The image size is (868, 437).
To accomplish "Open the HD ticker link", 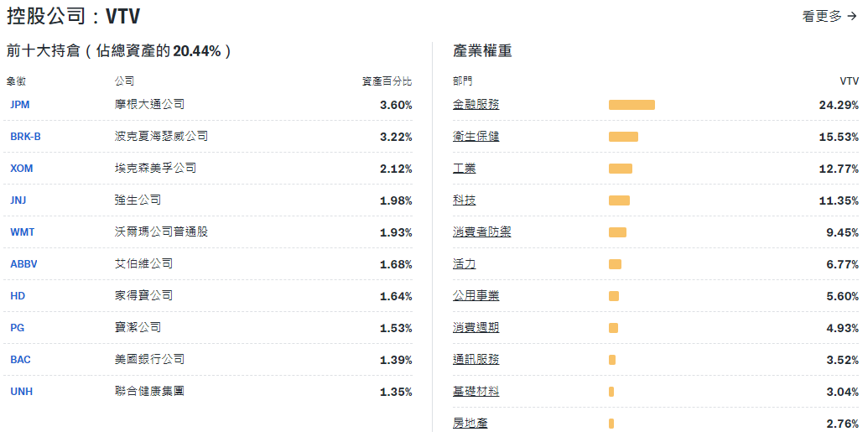I will coord(18,296).
